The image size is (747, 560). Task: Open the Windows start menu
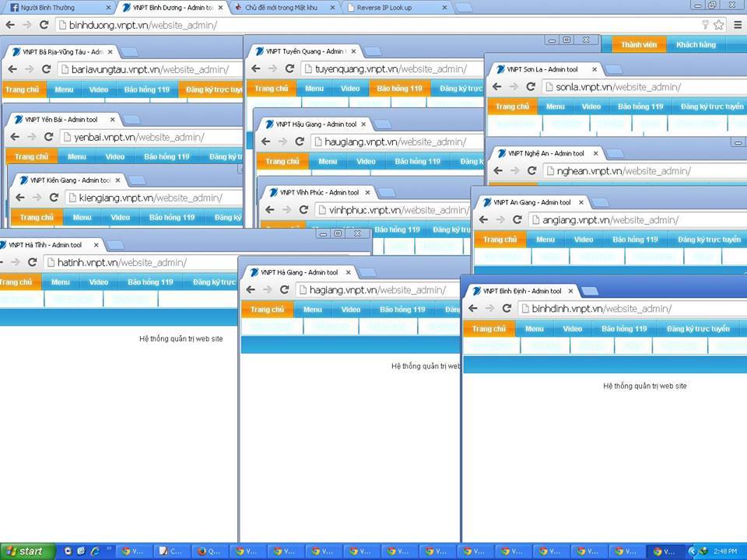point(28,551)
